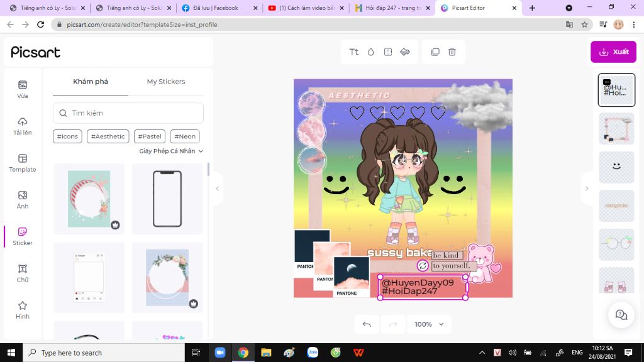This screenshot has width=644, height=362.
Task: Open Windows Start menu
Action: pos(11,353)
